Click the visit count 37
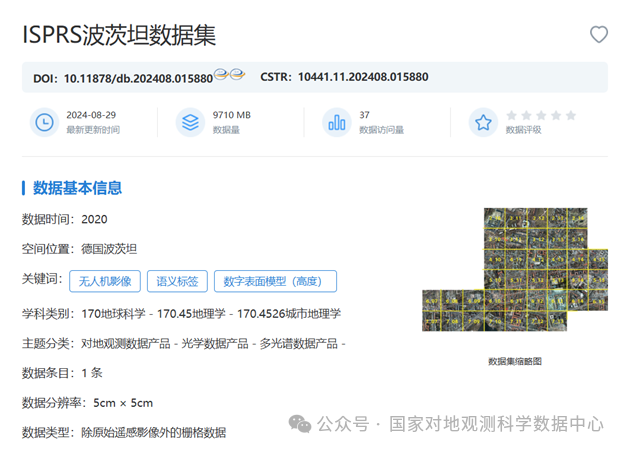Screen dimensions: 624x449 point(365,115)
